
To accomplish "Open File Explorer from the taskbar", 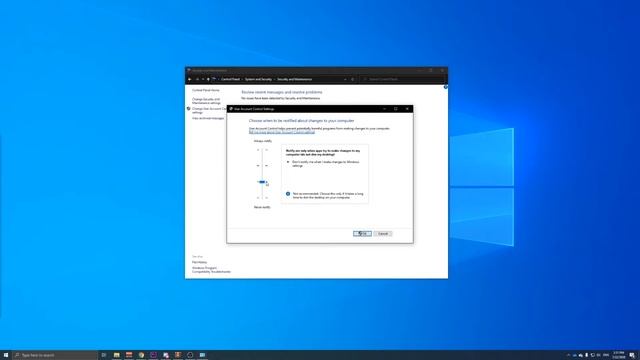I will 117,355.
